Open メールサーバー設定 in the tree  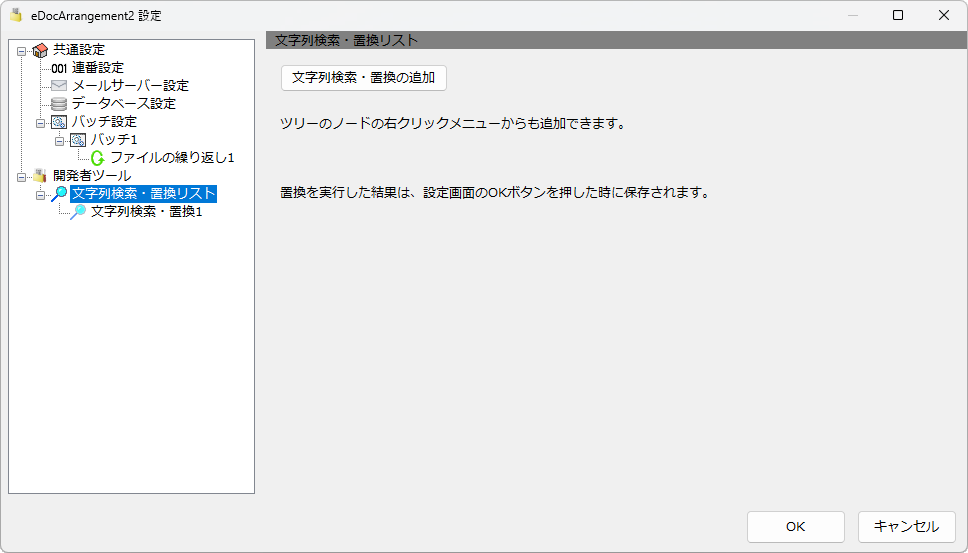pyautogui.click(x=130, y=86)
